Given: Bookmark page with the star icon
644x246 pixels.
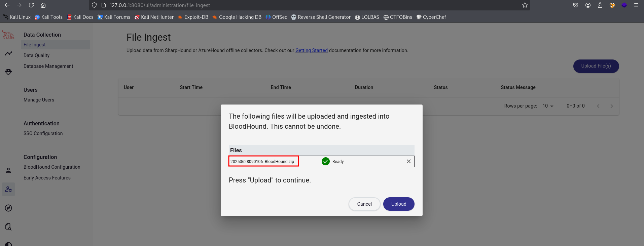Looking at the screenshot, I should 525,5.
